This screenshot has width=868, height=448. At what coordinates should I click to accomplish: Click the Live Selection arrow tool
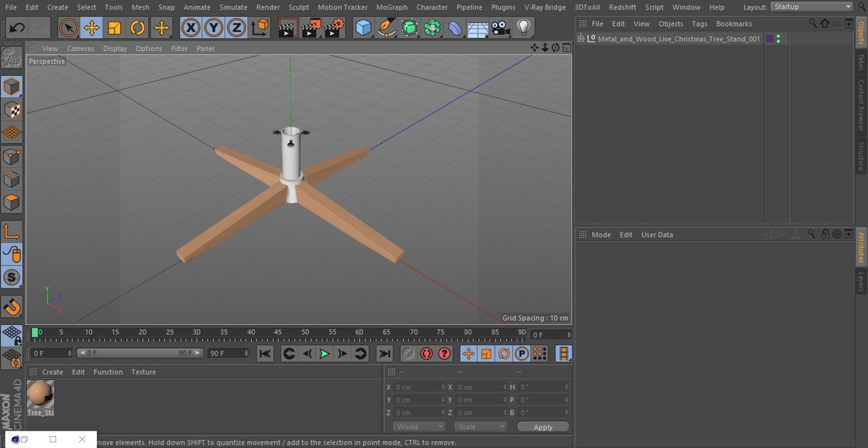coord(68,28)
